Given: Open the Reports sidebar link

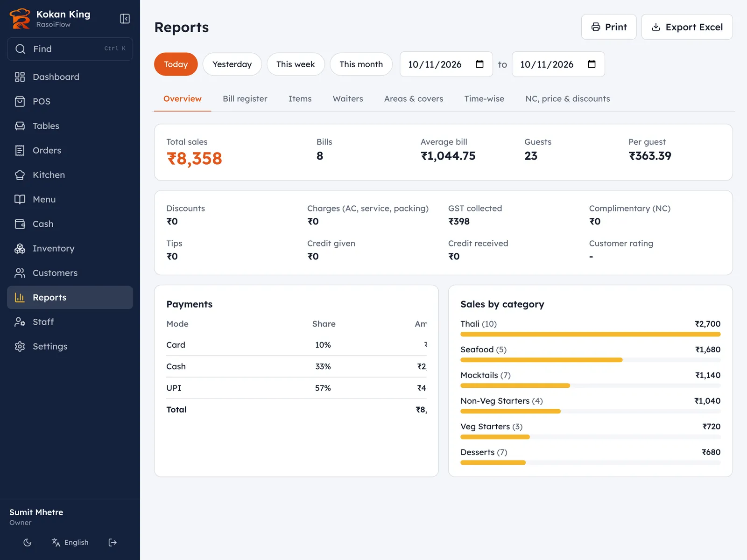Looking at the screenshot, I should [70, 297].
